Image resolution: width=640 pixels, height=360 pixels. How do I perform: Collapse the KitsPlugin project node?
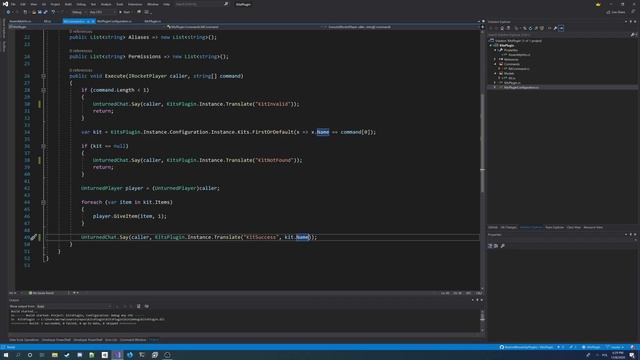point(491,45)
